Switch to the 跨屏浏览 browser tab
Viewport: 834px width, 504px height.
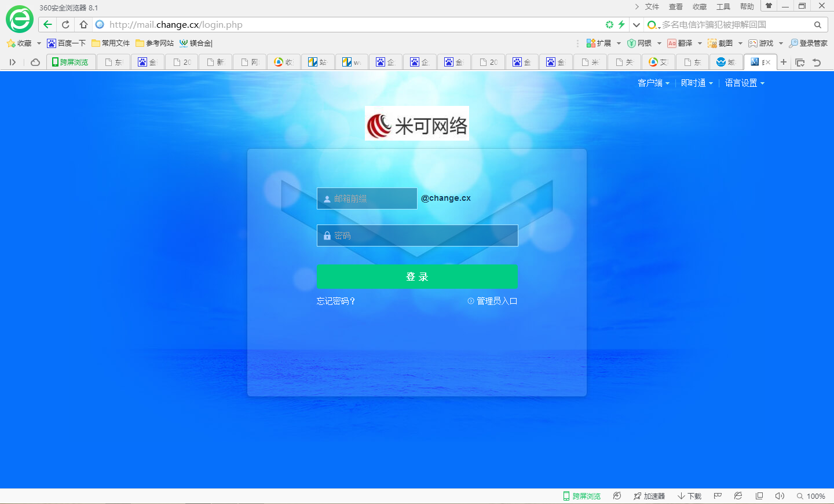click(x=71, y=62)
